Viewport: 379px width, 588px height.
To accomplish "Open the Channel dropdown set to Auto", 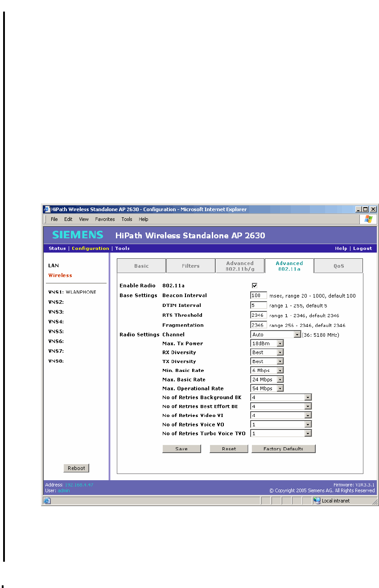I will [x=276, y=335].
